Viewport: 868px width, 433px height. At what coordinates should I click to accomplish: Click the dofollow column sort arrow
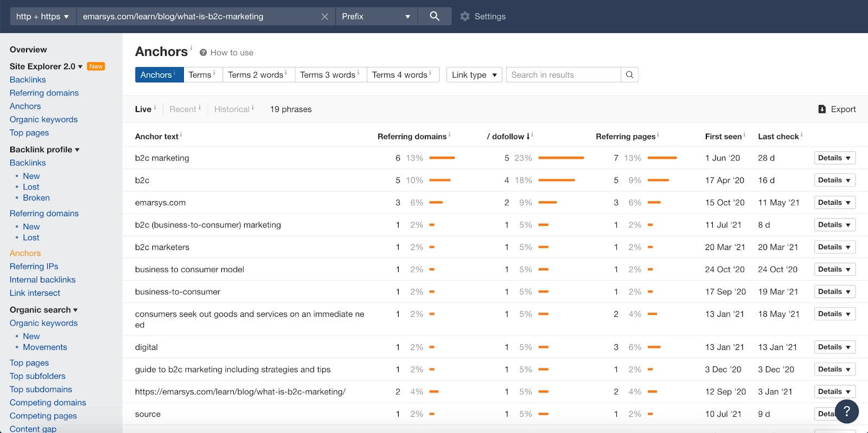click(528, 137)
